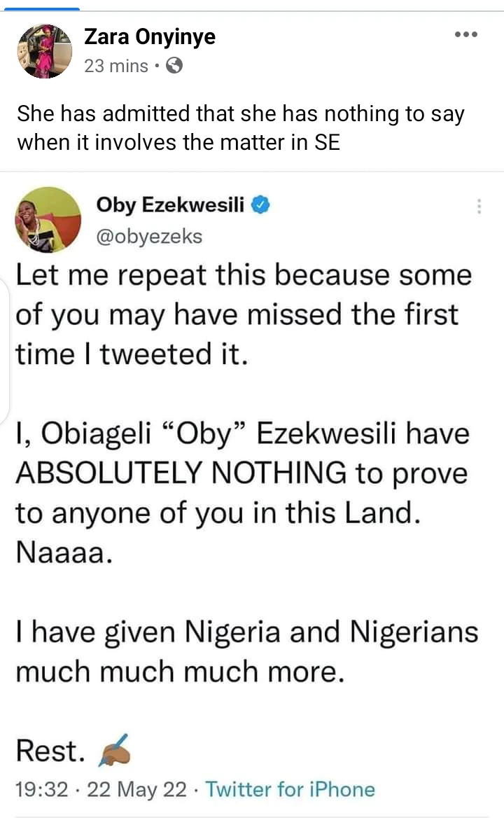Screen dimensions: 504x827
Task: Open the @obyezeks handle
Action: coord(148,236)
